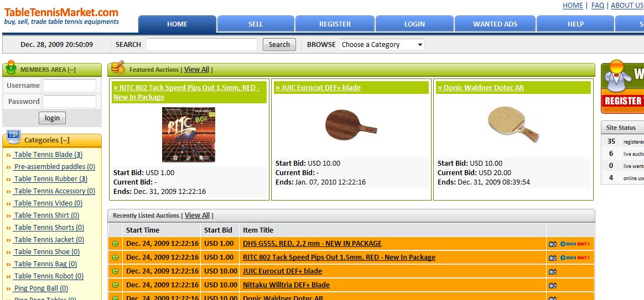The height and width of the screenshot is (300, 644).
Task: Open Table Tennis Accessory category
Action: [x=54, y=191]
